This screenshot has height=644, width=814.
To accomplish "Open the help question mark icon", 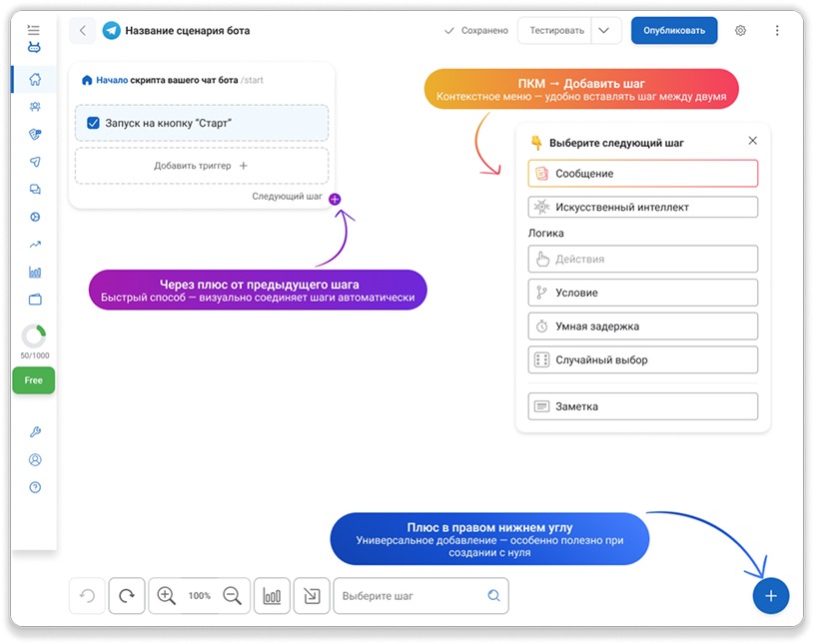I will (x=35, y=487).
